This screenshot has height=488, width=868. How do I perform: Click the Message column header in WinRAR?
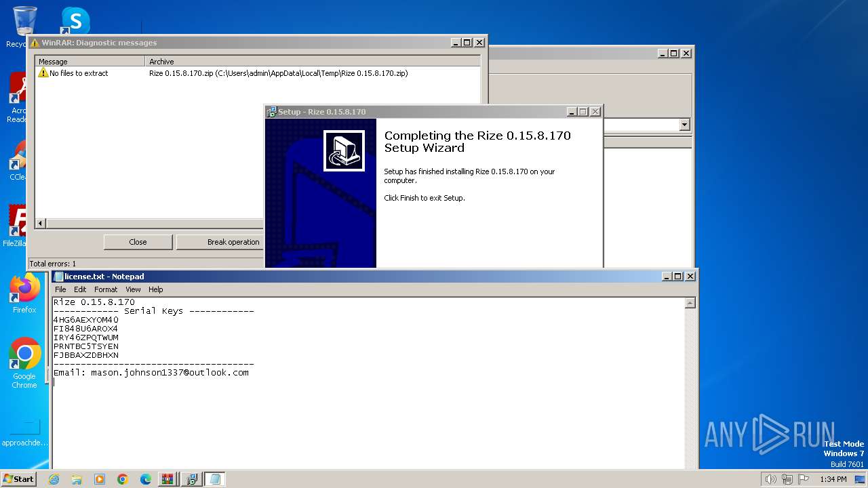tap(91, 61)
